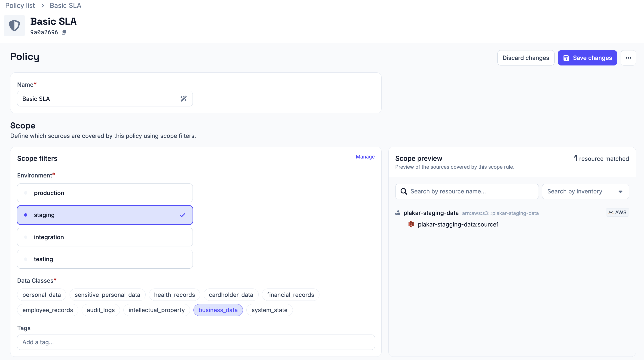This screenshot has height=360, width=644.
Task: Toggle the audit_logs data class
Action: tap(101, 310)
